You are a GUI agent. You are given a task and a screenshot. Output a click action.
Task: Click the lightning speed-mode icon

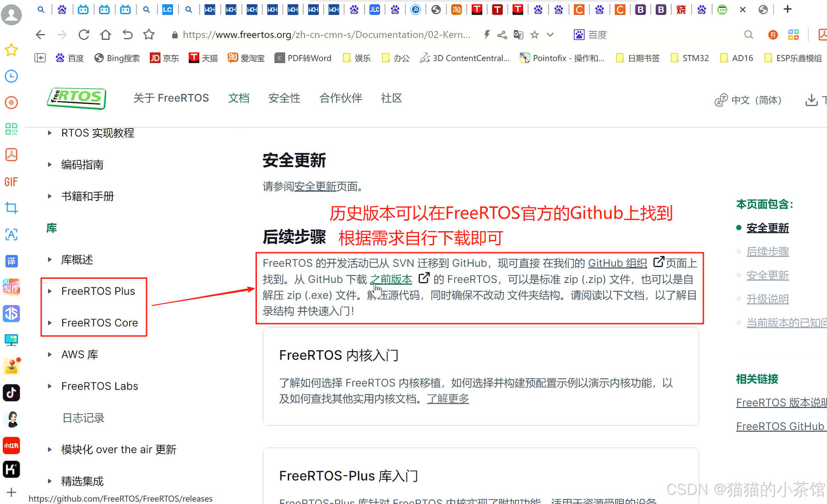coord(487,35)
